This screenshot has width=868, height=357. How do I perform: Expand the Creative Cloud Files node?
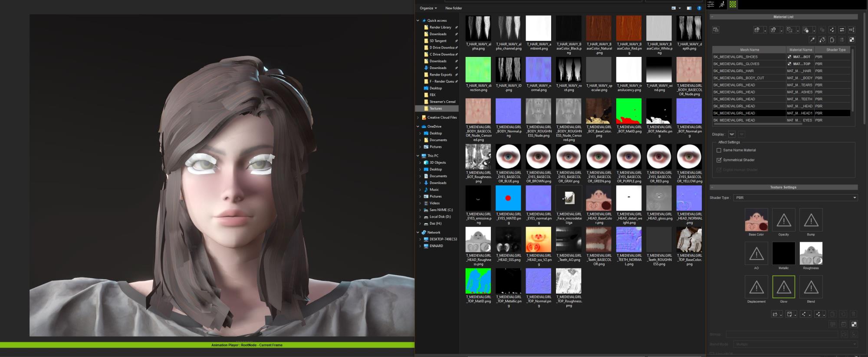418,118
